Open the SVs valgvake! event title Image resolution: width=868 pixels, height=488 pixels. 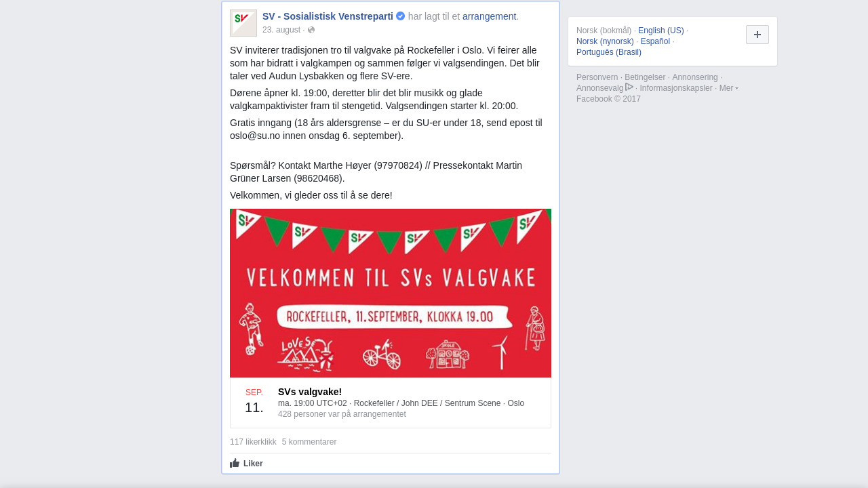click(x=310, y=392)
